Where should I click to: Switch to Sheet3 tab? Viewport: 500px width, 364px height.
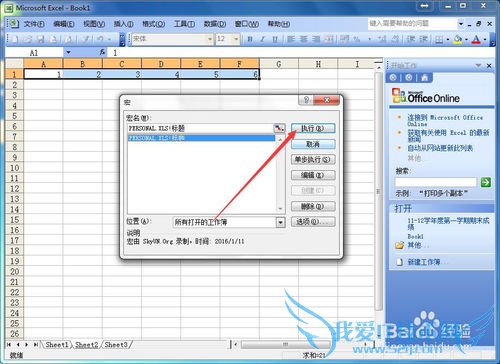click(x=116, y=345)
